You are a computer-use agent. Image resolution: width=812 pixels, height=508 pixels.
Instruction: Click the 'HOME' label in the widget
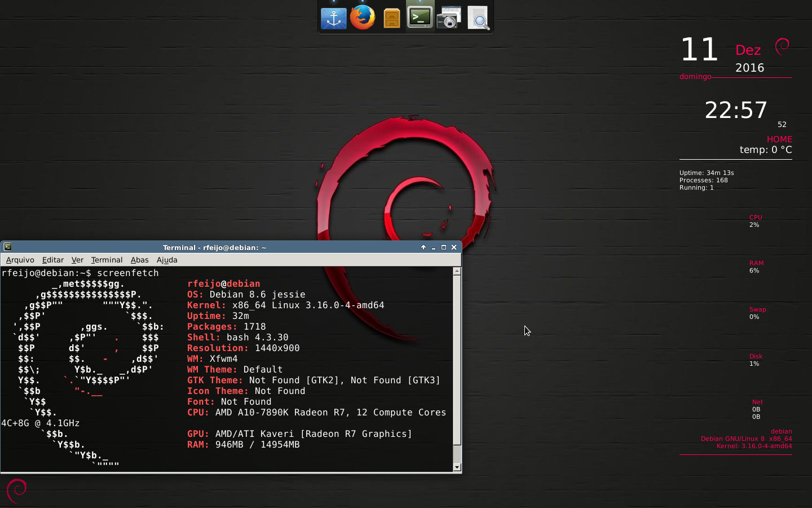779,139
